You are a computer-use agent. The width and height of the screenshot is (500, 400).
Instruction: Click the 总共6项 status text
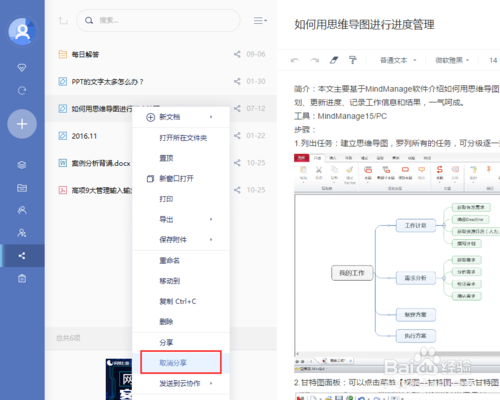[68, 338]
